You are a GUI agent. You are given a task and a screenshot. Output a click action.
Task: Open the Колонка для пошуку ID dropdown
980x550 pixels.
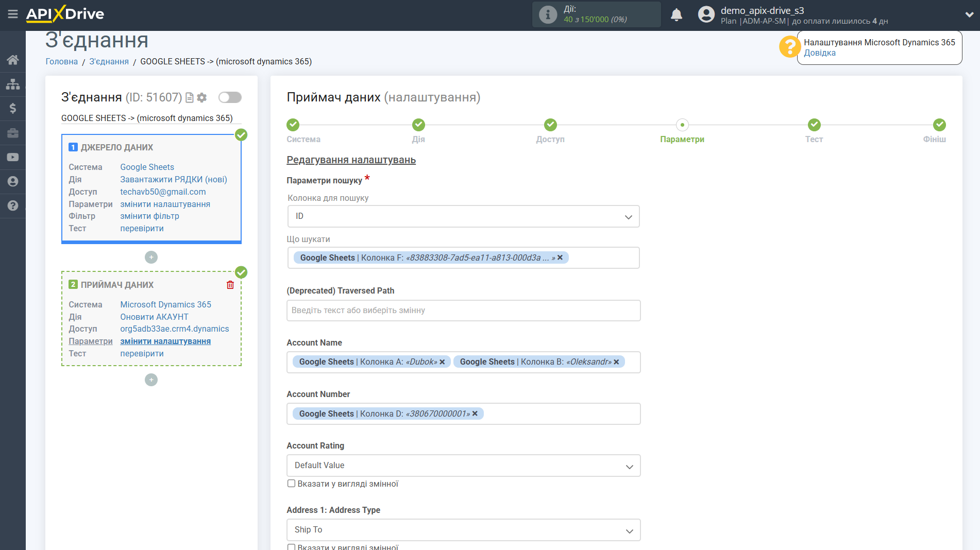(x=463, y=216)
